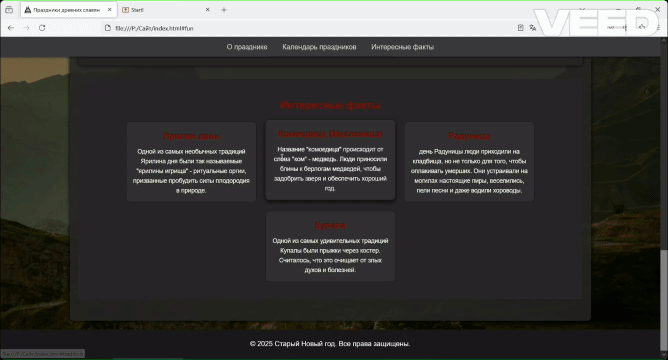Screen dimensions: 668x360
Task: Open the translate page icon
Action: coord(533,28)
